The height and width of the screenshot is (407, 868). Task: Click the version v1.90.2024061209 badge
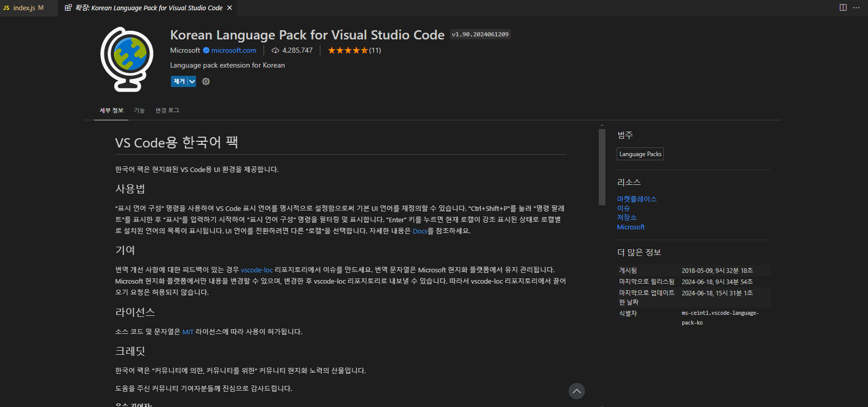[480, 34]
